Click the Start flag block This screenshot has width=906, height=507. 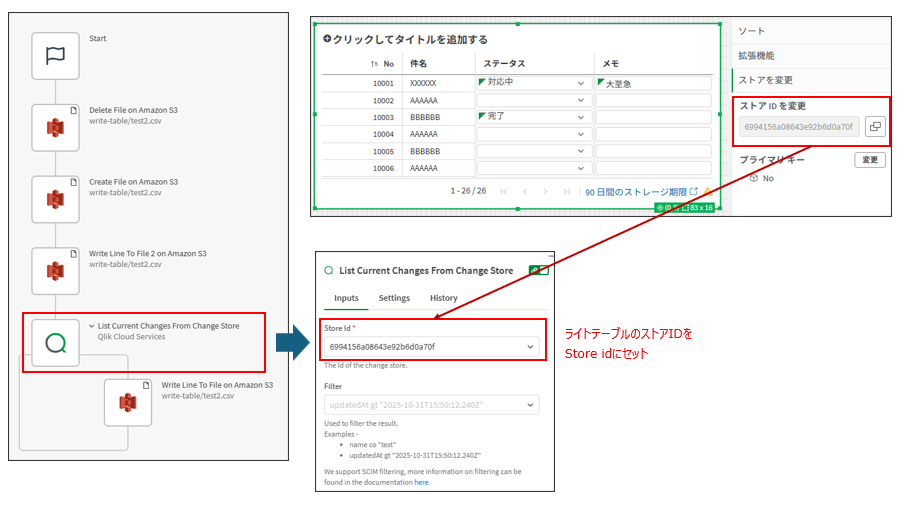pyautogui.click(x=55, y=56)
